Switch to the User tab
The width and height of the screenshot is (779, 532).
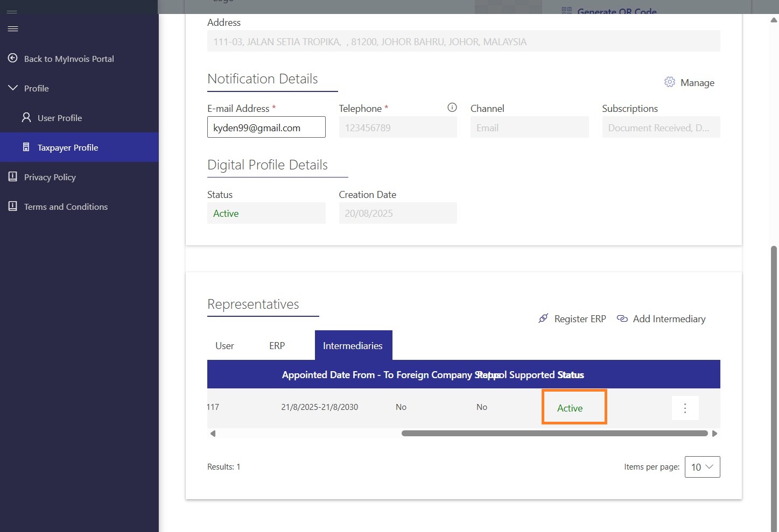tap(224, 346)
